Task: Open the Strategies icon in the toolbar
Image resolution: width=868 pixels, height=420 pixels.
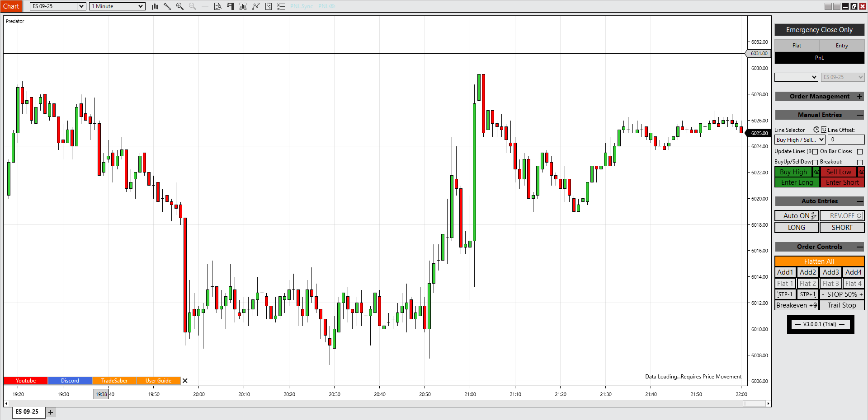Action: 269,6
